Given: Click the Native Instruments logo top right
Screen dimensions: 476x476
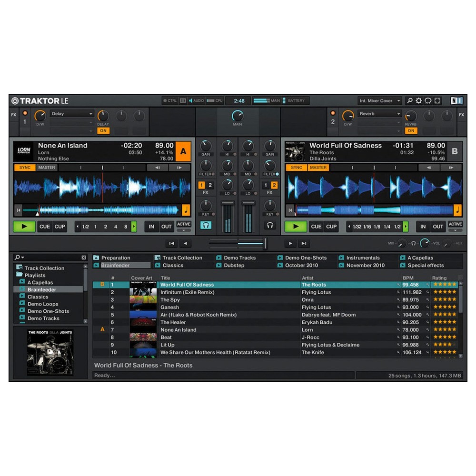Looking at the screenshot, I should pyautogui.click(x=456, y=100).
